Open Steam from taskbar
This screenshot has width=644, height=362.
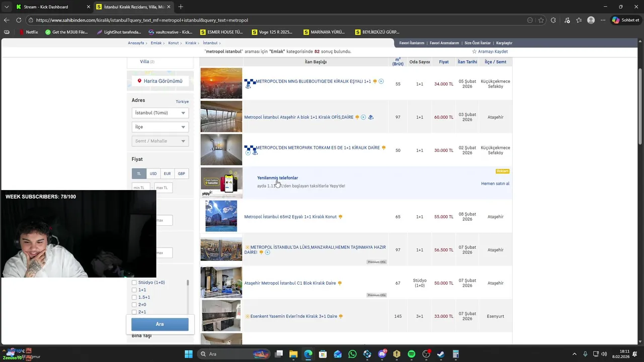(x=441, y=354)
